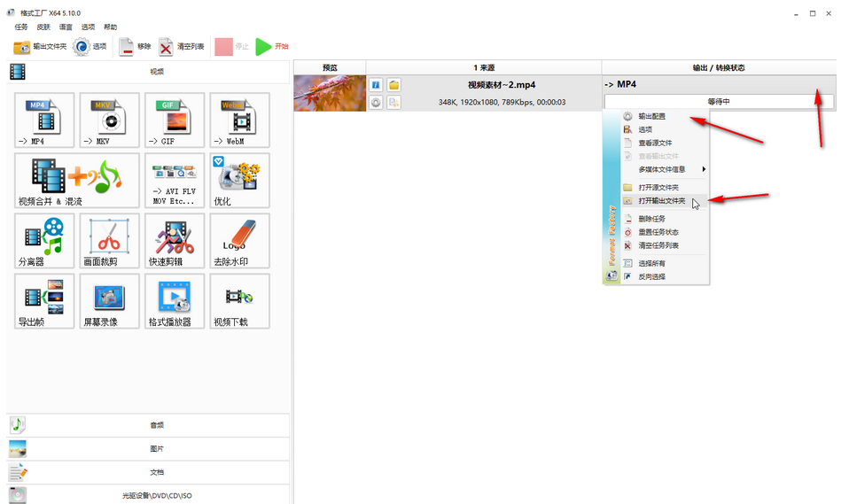Click the 348K, 1920x1080, 789Kbps details text

coord(502,102)
